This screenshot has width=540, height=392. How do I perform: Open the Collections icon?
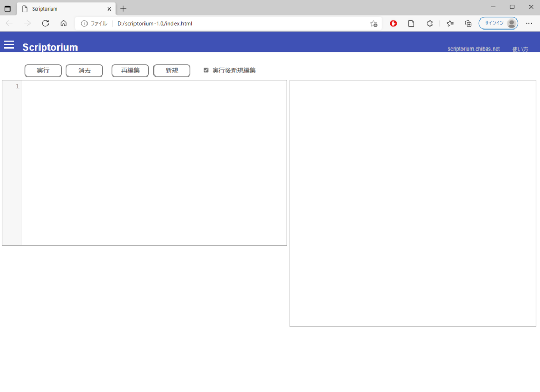click(468, 23)
